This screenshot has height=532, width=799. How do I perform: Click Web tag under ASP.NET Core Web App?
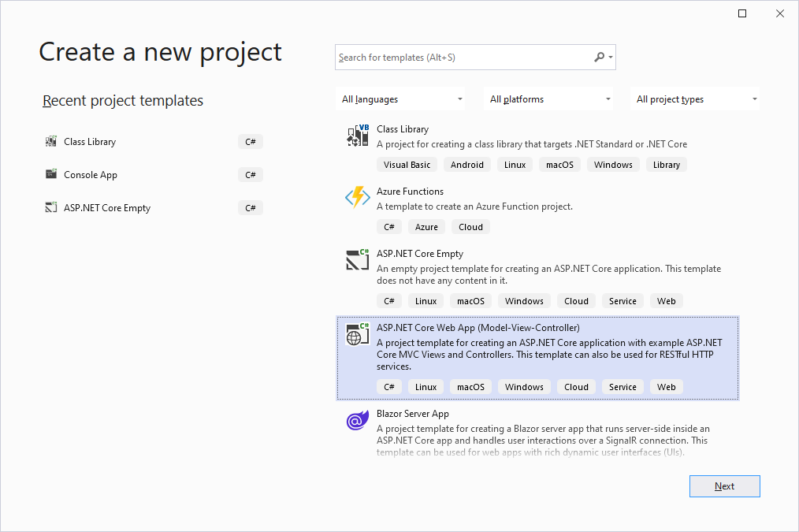[667, 387]
